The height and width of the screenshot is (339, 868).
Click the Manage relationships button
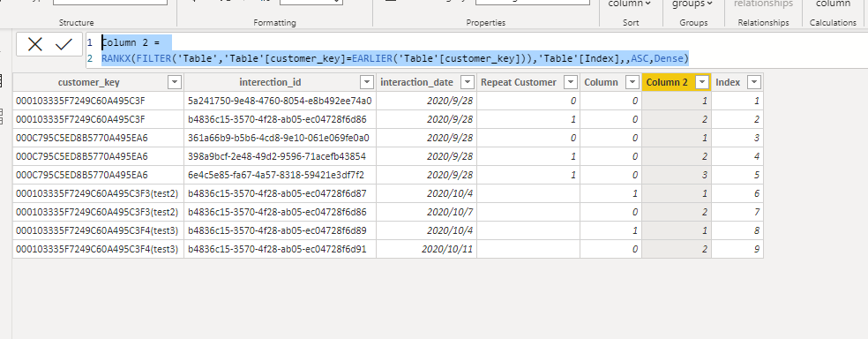[763, 4]
